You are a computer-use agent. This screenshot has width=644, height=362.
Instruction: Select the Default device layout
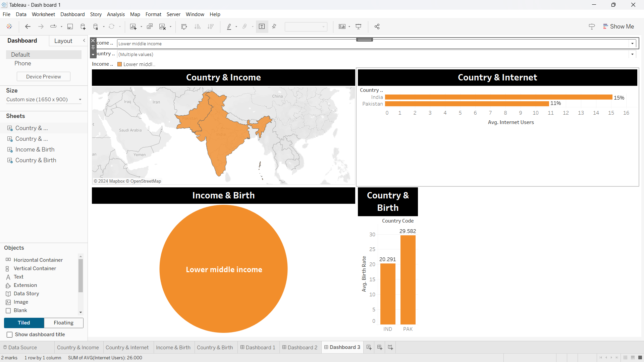tap(44, 55)
